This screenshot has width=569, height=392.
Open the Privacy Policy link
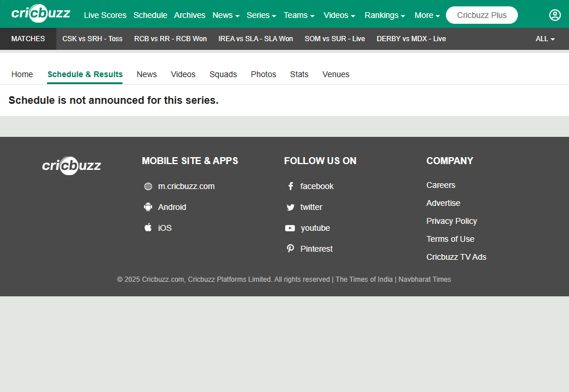452,221
